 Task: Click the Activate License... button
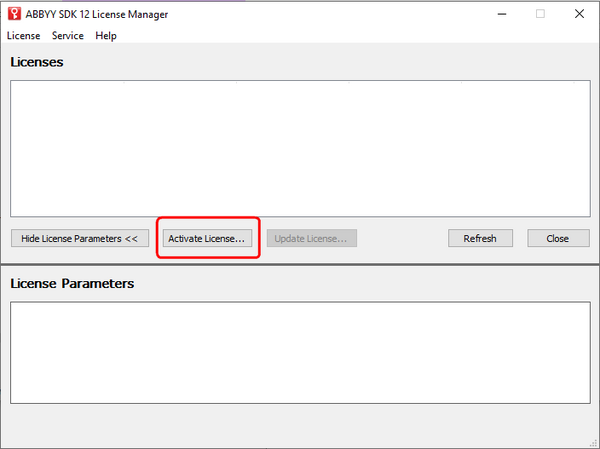click(x=207, y=238)
